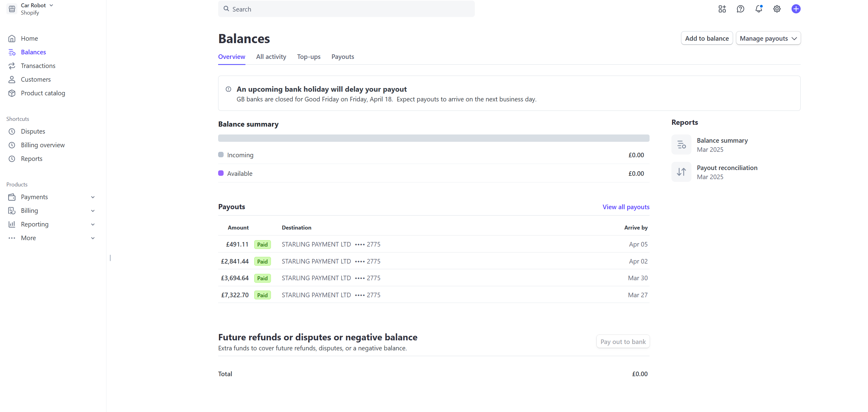Image resolution: width=868 pixels, height=412 pixels.
Task: Expand the Billing product menu
Action: click(93, 211)
